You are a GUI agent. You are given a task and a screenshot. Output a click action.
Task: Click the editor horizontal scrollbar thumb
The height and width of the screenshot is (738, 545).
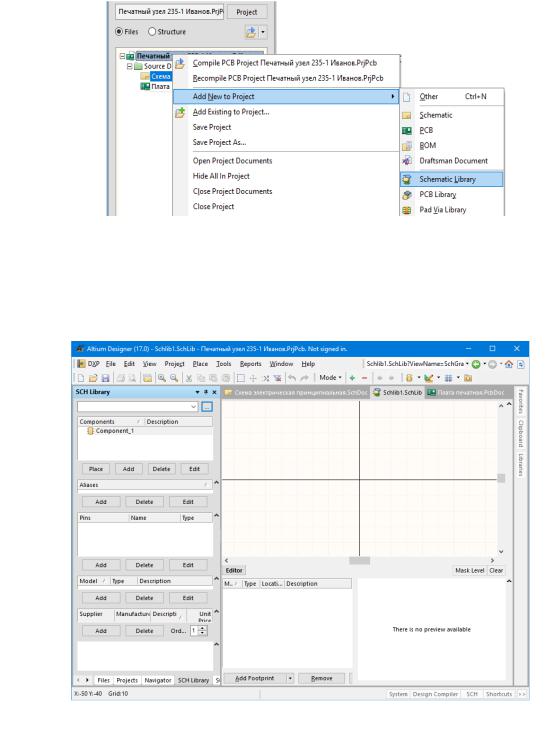(x=359, y=561)
